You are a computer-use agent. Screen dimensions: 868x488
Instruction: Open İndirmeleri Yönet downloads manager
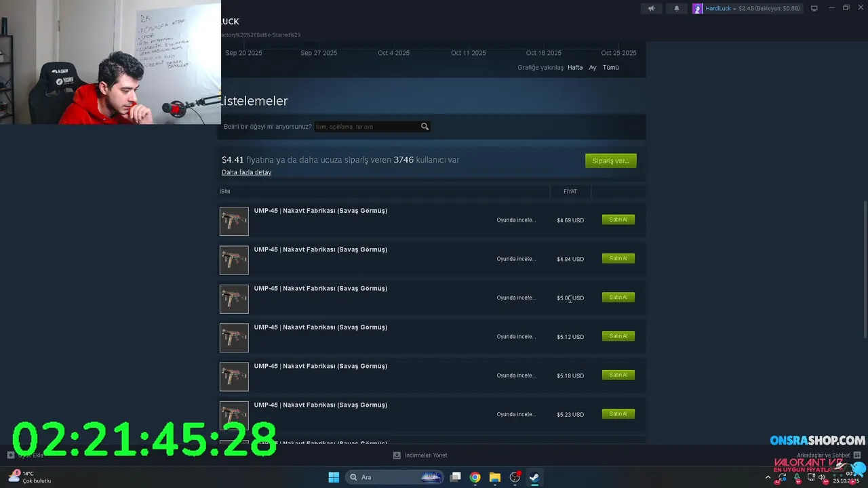click(x=426, y=455)
